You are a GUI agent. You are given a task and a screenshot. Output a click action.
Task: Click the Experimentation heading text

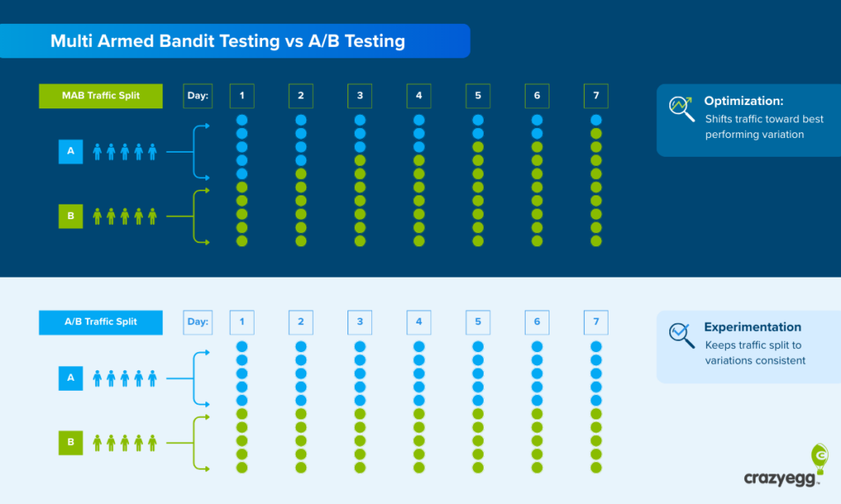[x=752, y=327]
